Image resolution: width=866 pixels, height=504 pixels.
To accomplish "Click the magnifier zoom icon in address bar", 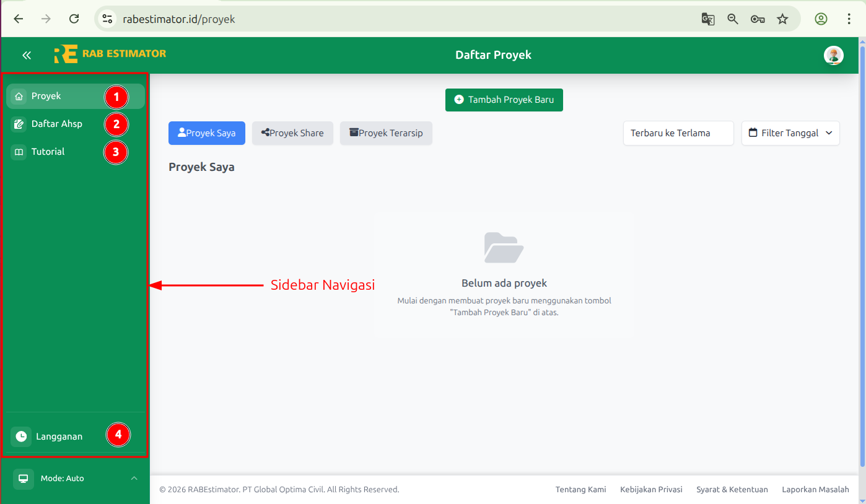I will click(x=733, y=19).
